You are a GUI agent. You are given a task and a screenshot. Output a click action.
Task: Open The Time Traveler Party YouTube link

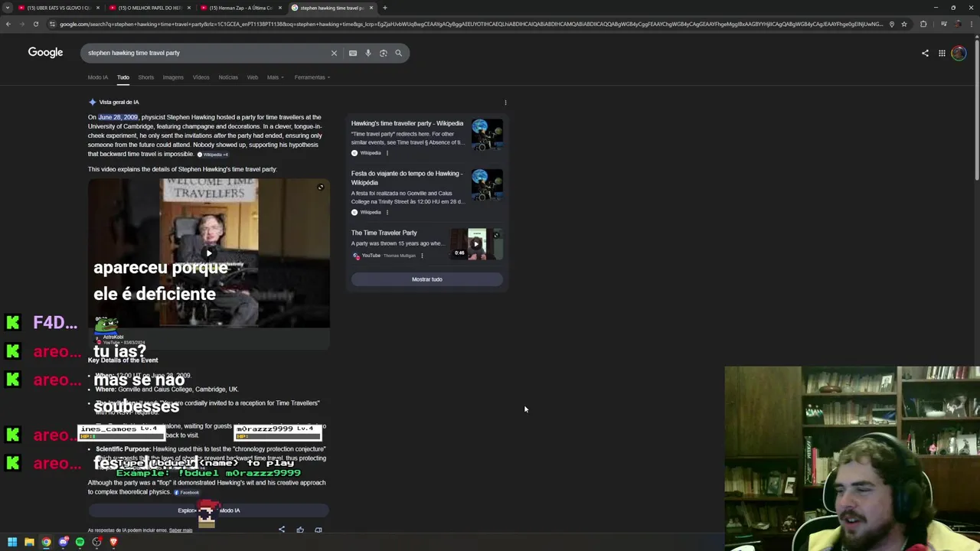[384, 233]
